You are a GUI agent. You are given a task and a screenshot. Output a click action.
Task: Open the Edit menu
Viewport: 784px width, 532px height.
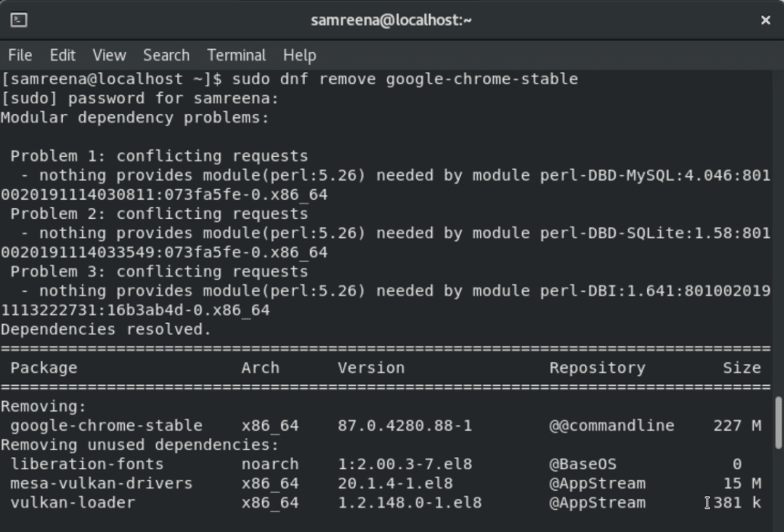pos(62,54)
